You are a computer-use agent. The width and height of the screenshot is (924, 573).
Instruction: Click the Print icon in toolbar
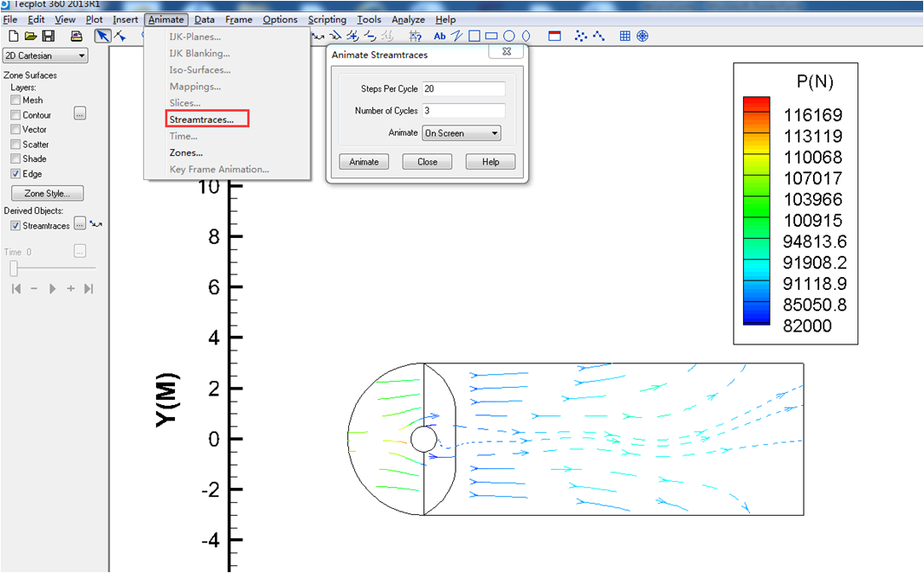click(77, 36)
